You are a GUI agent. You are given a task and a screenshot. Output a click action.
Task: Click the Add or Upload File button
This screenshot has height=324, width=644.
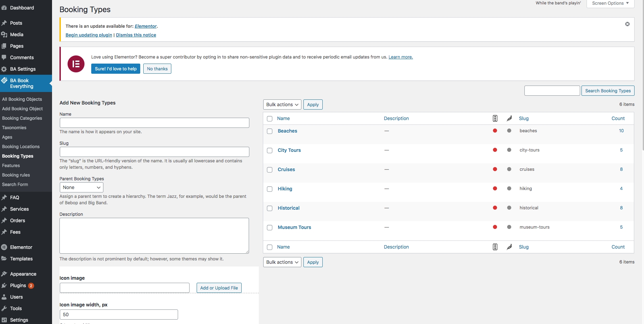click(219, 288)
